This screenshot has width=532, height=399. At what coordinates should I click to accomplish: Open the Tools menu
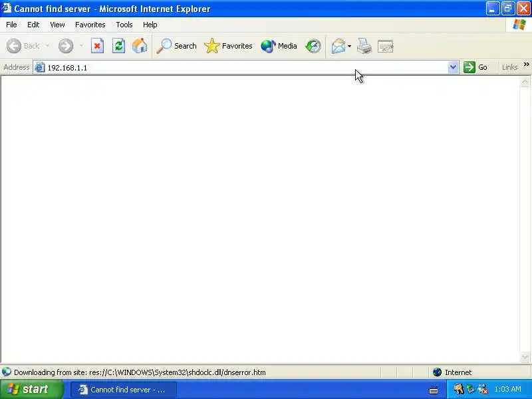coord(124,25)
